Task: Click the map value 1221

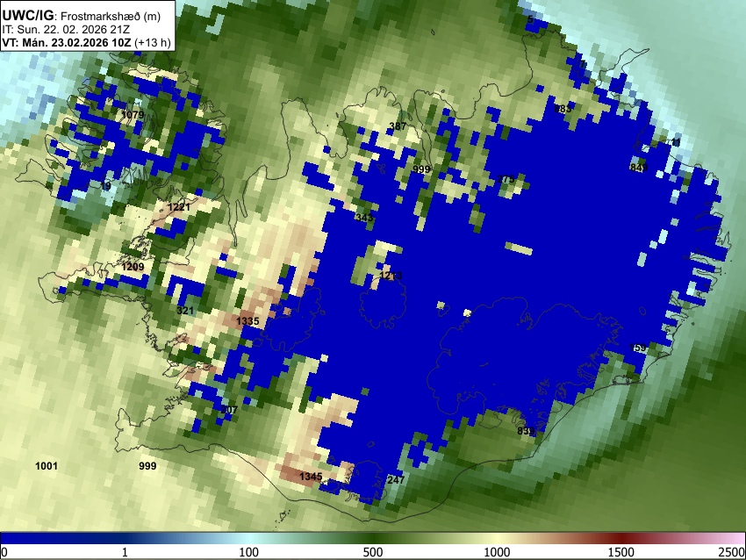Action: (x=179, y=207)
